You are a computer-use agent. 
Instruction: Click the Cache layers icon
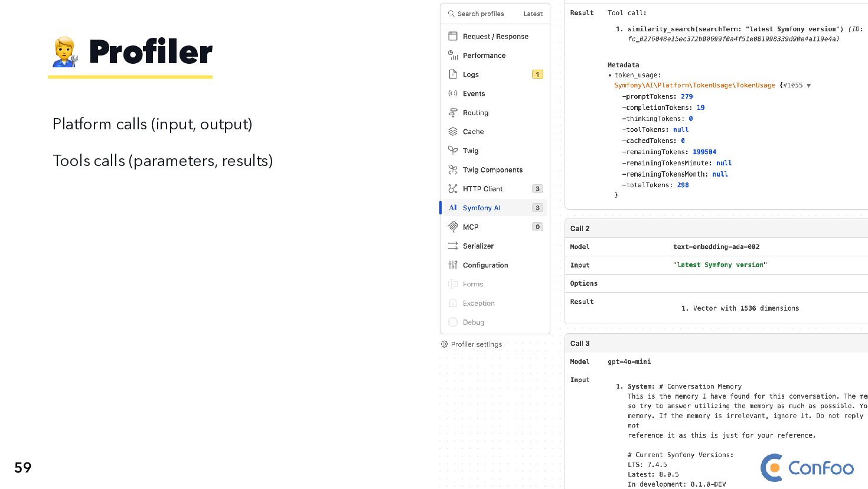click(x=453, y=131)
